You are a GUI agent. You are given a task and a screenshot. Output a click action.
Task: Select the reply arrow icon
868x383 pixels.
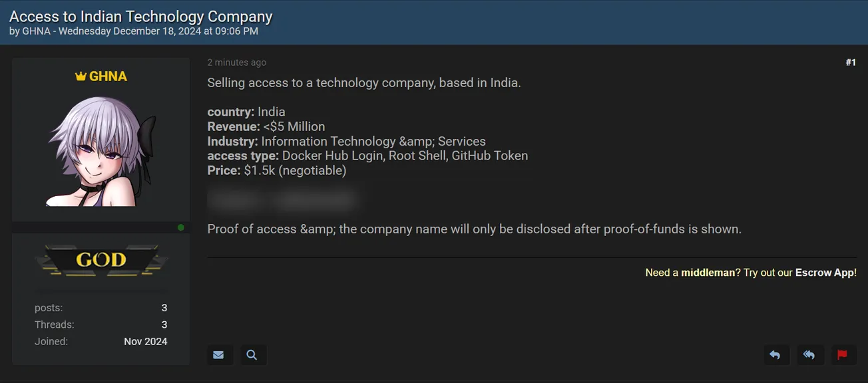(x=776, y=354)
